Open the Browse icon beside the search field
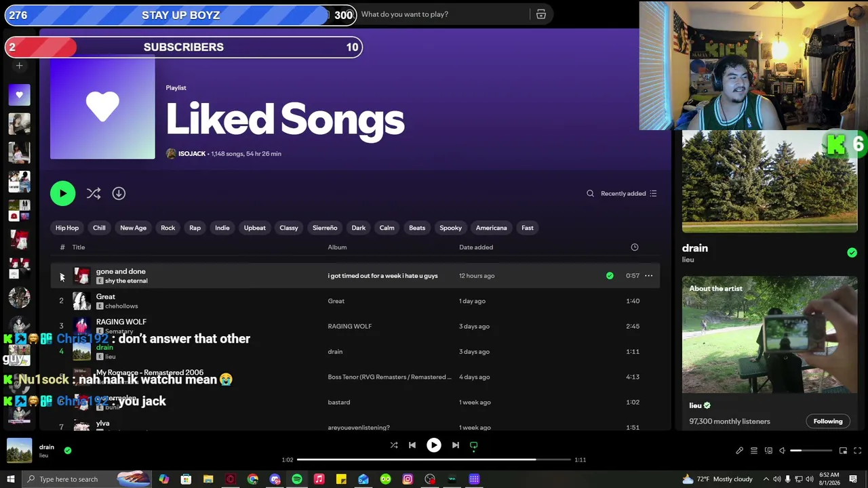The image size is (868, 488). 541,14
